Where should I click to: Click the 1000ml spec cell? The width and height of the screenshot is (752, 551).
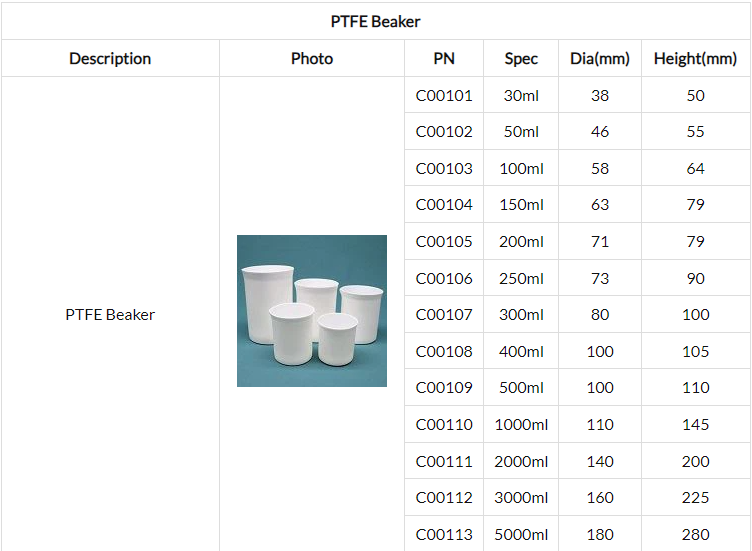(x=521, y=425)
